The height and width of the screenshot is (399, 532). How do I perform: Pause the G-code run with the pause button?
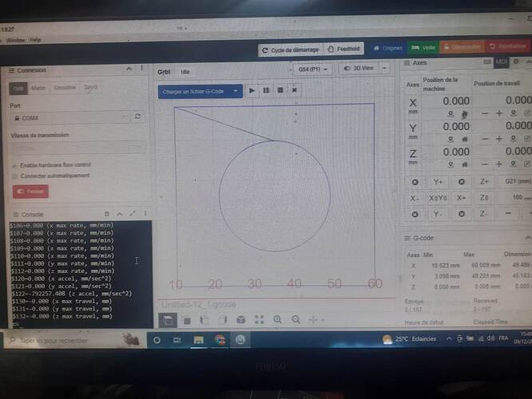(x=266, y=90)
